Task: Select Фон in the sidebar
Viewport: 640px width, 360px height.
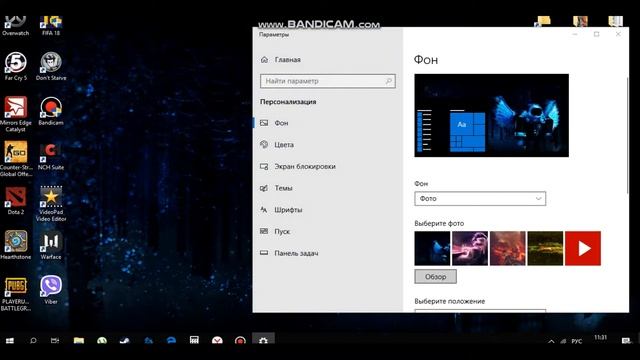Action: tap(281, 123)
